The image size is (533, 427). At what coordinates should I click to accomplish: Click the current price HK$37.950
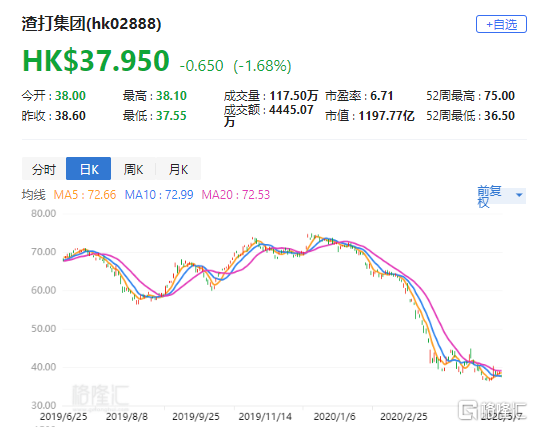tap(96, 61)
